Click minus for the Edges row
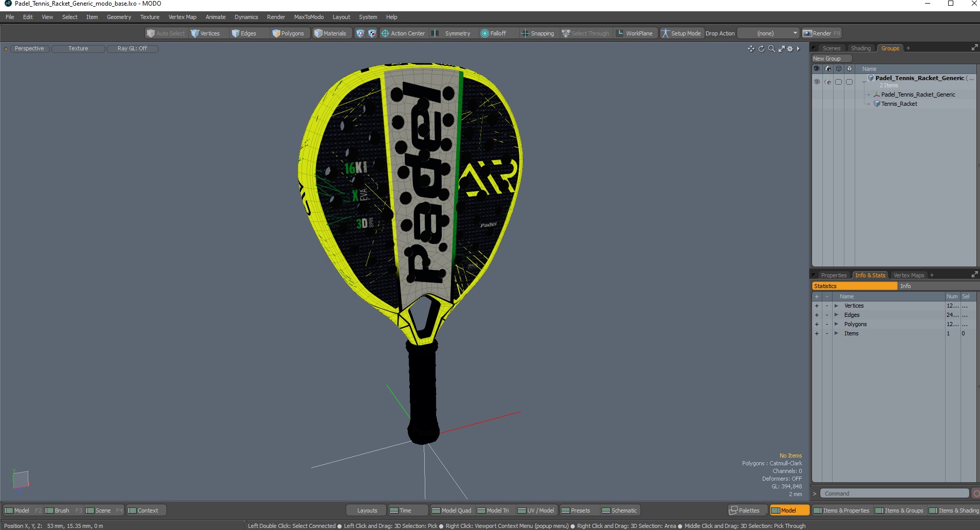The height and width of the screenshot is (530, 980). [827, 315]
